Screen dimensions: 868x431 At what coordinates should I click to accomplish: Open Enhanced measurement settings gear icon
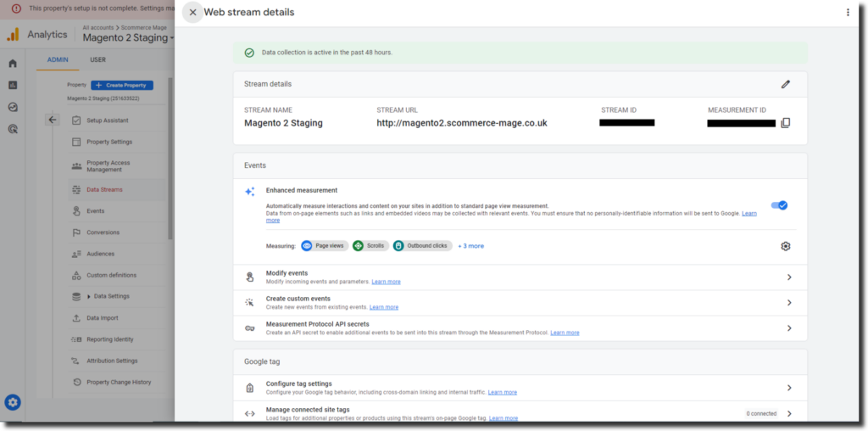pyautogui.click(x=785, y=246)
